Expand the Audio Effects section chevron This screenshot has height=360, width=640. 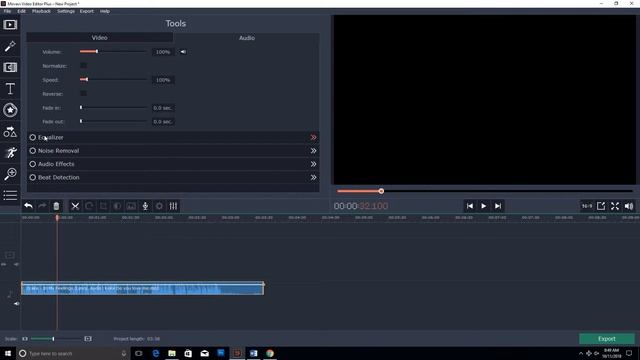[313, 164]
